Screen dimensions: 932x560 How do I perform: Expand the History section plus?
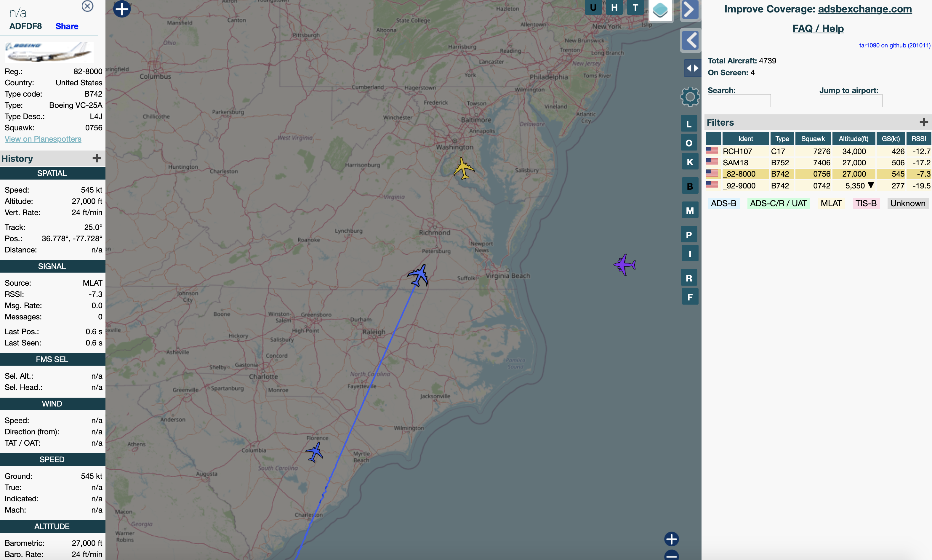pyautogui.click(x=97, y=158)
